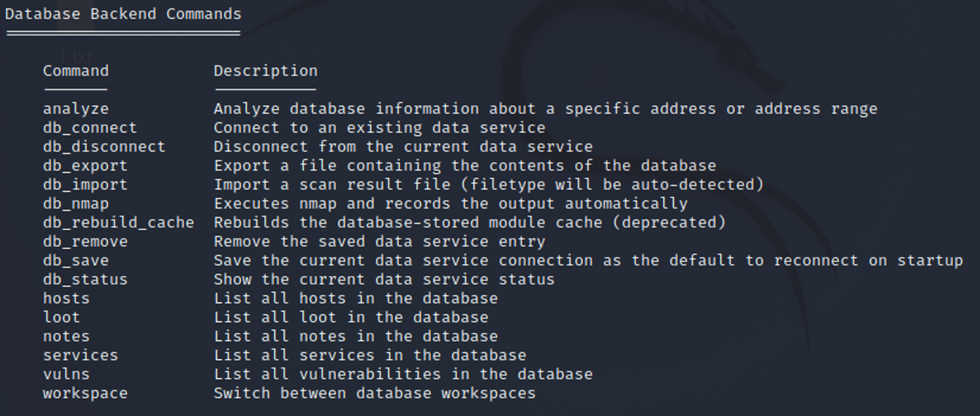Select the services command entry

point(80,355)
